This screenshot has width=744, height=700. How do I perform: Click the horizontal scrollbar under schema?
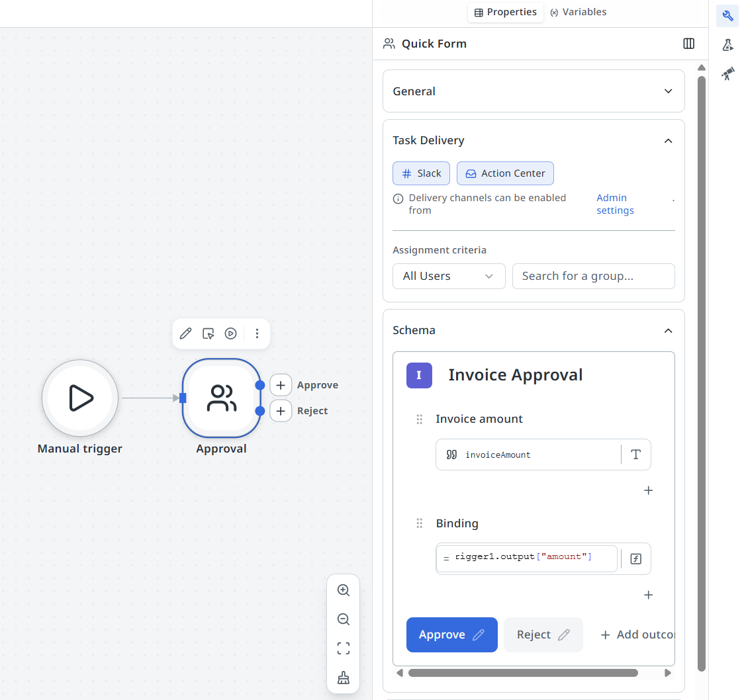[x=523, y=673]
